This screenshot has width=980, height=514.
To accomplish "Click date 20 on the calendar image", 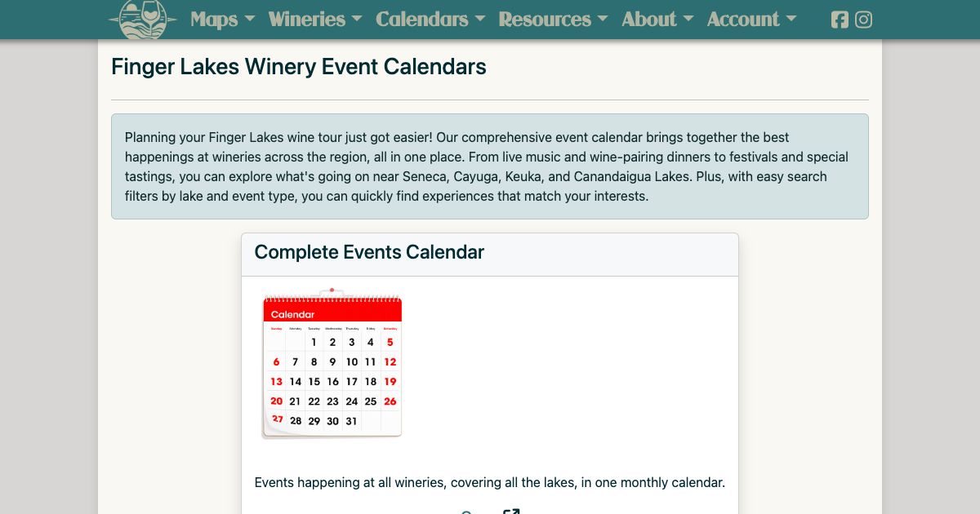I will point(277,401).
